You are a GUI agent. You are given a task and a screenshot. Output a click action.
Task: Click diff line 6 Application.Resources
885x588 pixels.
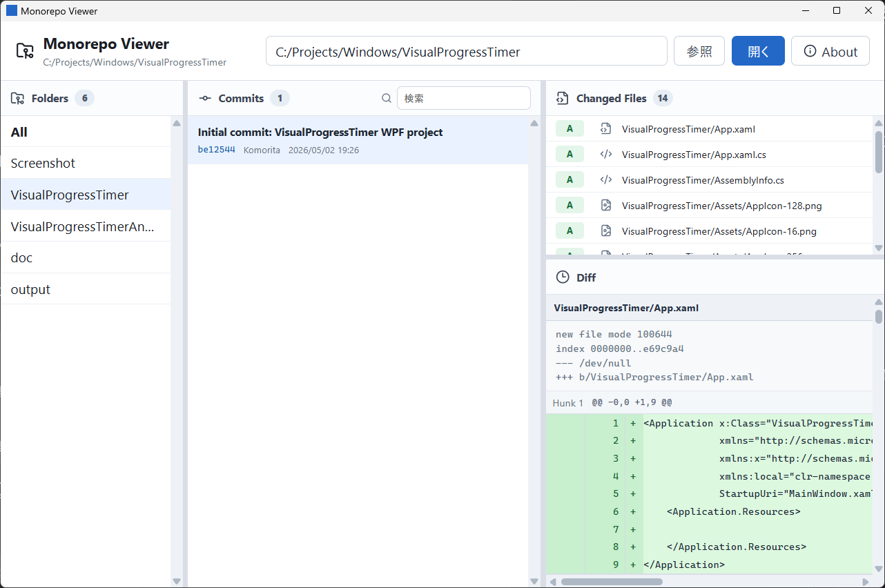point(710,511)
